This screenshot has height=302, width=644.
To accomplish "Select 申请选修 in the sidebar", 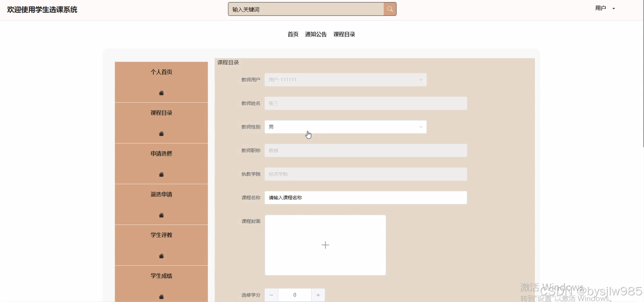I will point(161,153).
